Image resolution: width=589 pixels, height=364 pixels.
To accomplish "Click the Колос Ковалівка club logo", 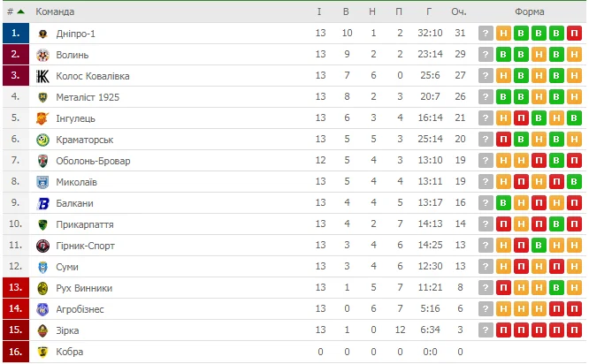I will click(x=42, y=76).
